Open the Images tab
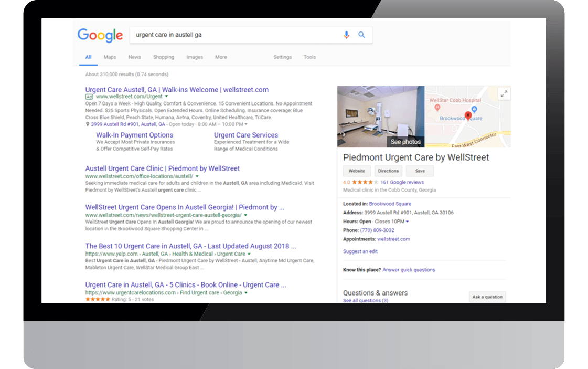 pos(195,57)
